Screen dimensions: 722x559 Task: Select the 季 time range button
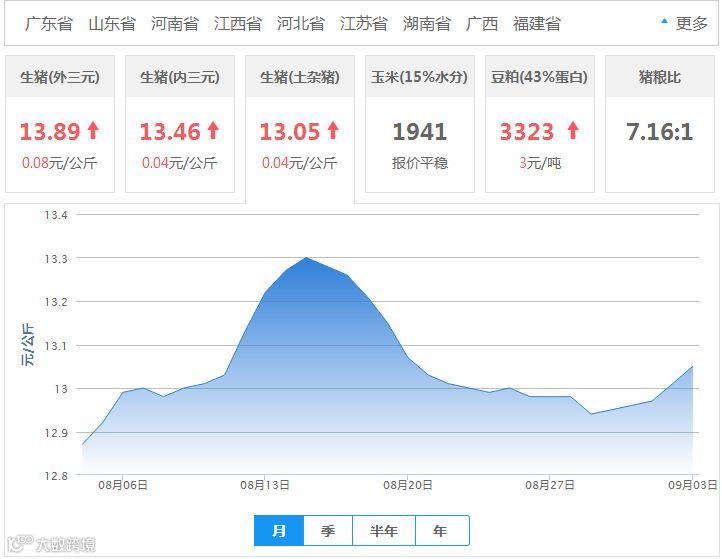[328, 530]
